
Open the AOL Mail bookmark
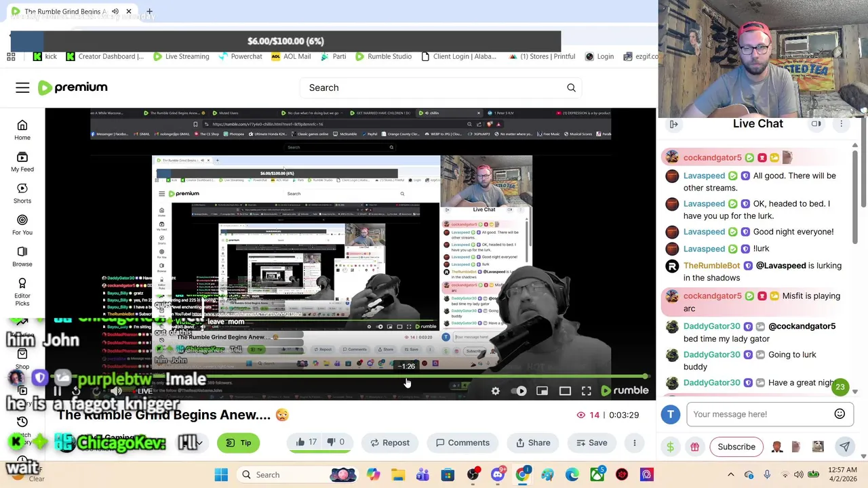[291, 57]
